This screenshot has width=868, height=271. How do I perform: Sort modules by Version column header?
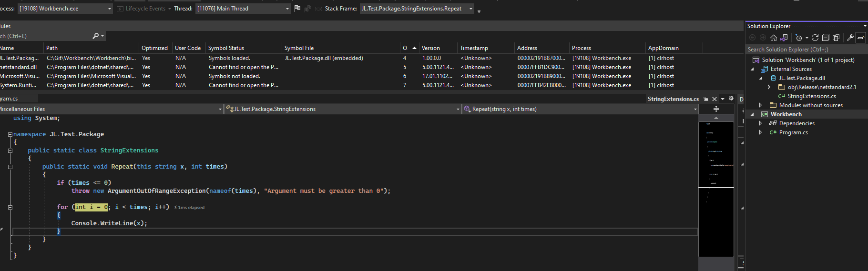click(439, 48)
